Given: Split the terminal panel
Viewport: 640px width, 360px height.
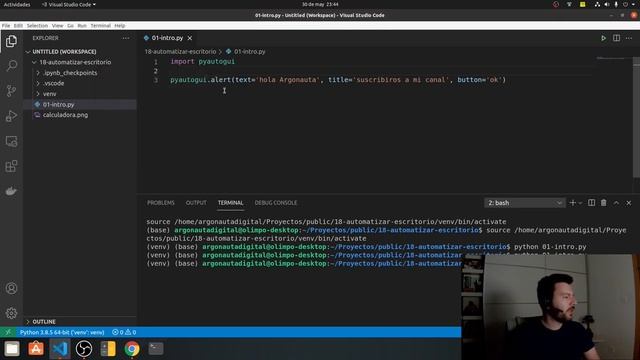Looking at the screenshot, I should point(591,203).
